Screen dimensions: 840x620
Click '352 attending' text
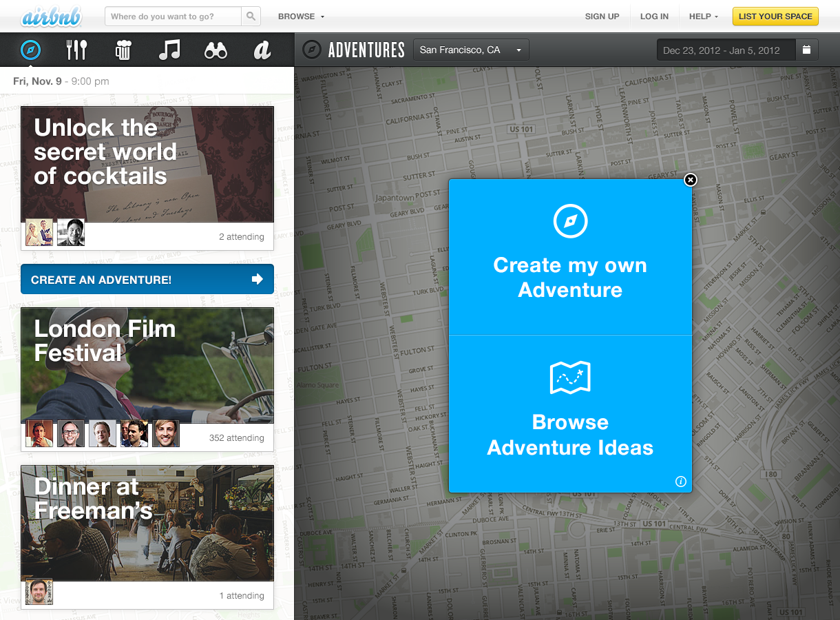coord(237,437)
